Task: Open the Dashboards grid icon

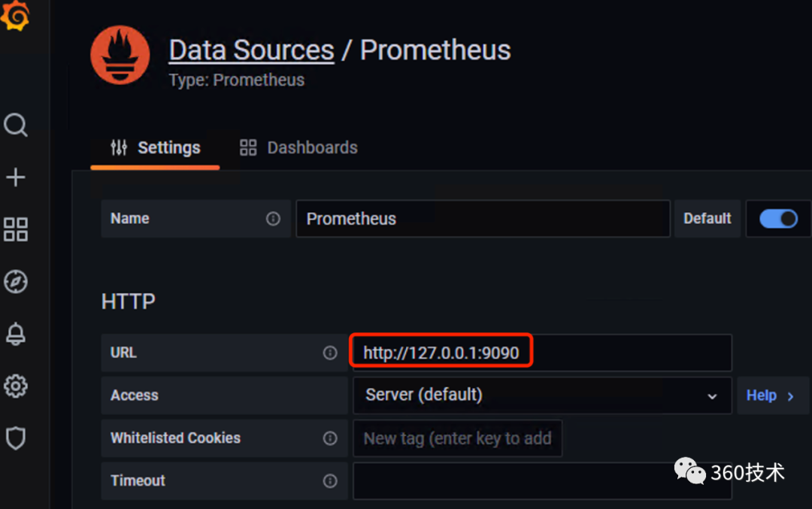Action: click(15, 230)
